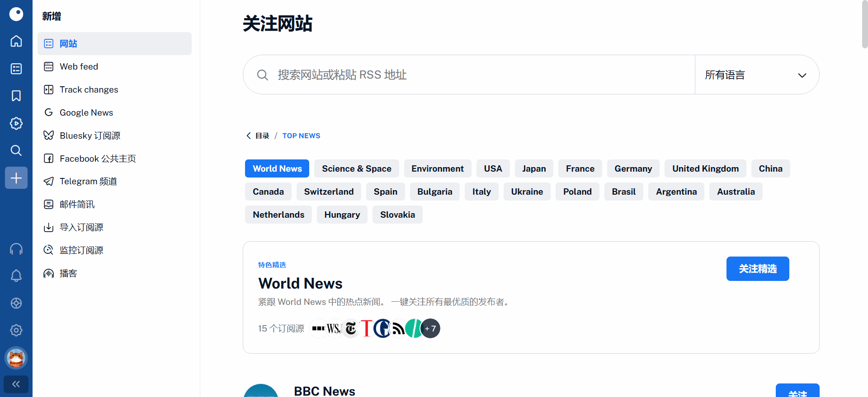Select the Science & Space category chip

click(x=356, y=168)
